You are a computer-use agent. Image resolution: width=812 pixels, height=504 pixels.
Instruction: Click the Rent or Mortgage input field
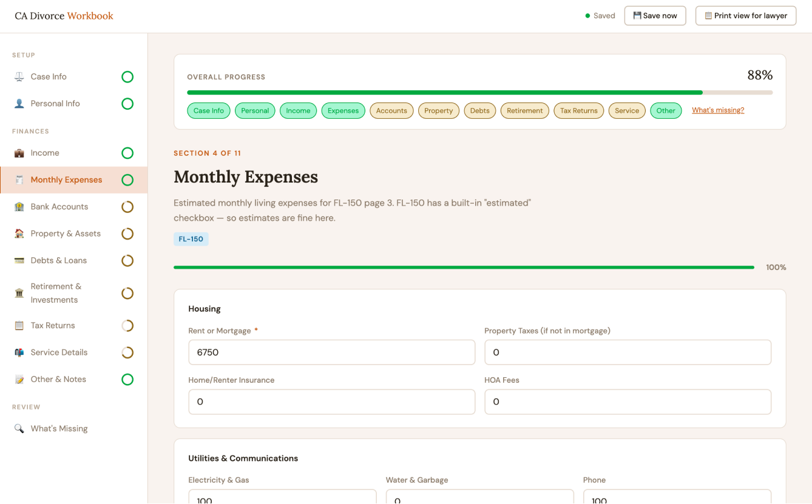[x=331, y=352]
